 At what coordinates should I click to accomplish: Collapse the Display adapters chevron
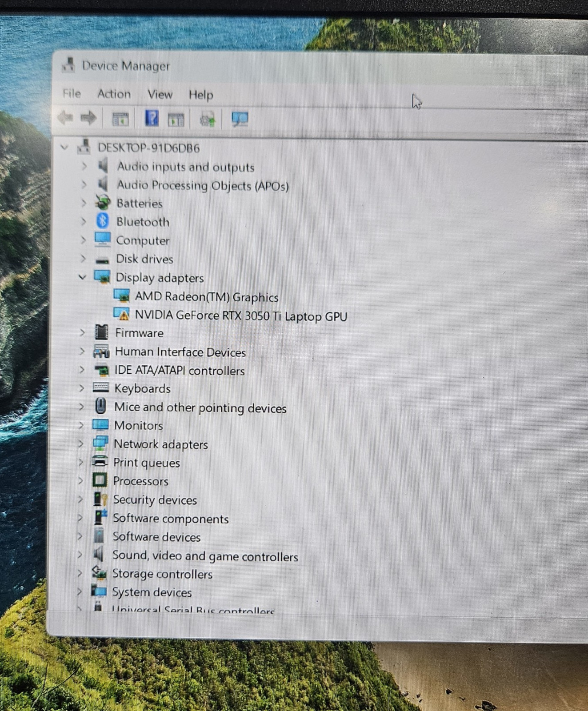pos(82,277)
